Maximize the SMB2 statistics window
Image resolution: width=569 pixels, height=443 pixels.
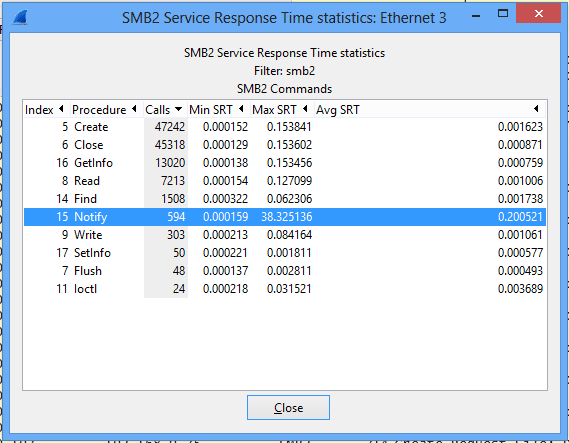503,14
